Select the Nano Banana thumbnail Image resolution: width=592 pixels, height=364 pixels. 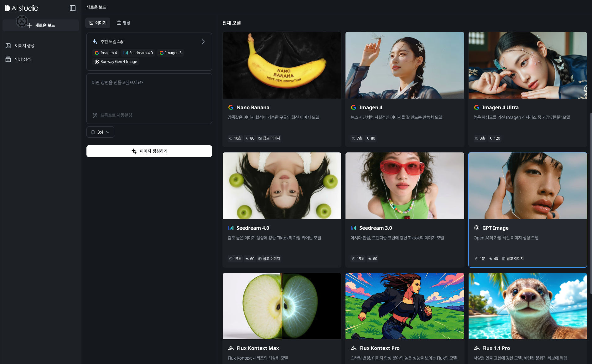click(282, 65)
